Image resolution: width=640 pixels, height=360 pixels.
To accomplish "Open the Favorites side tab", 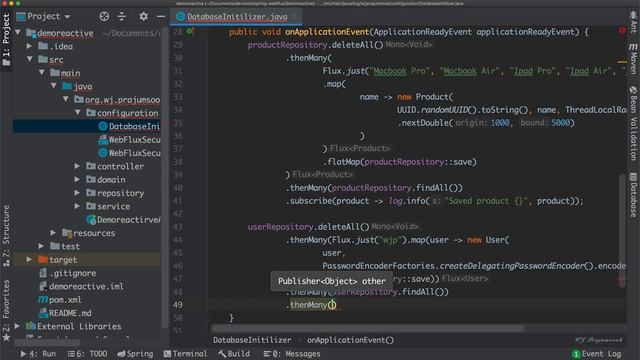I will coord(6,311).
